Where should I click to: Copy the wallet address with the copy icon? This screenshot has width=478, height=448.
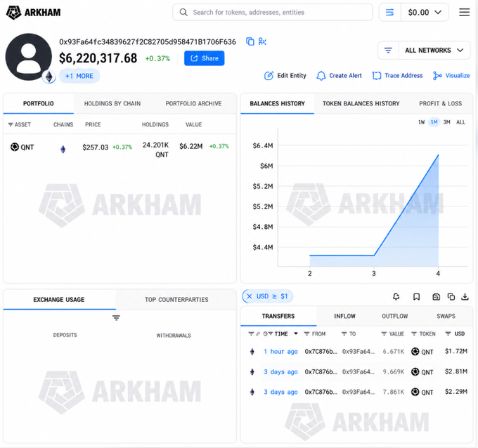(x=250, y=41)
